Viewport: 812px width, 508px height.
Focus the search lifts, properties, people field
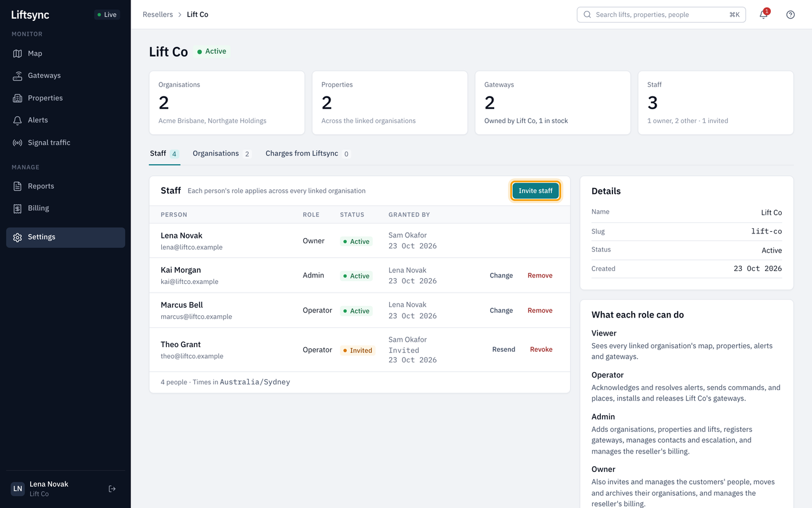[x=661, y=15]
